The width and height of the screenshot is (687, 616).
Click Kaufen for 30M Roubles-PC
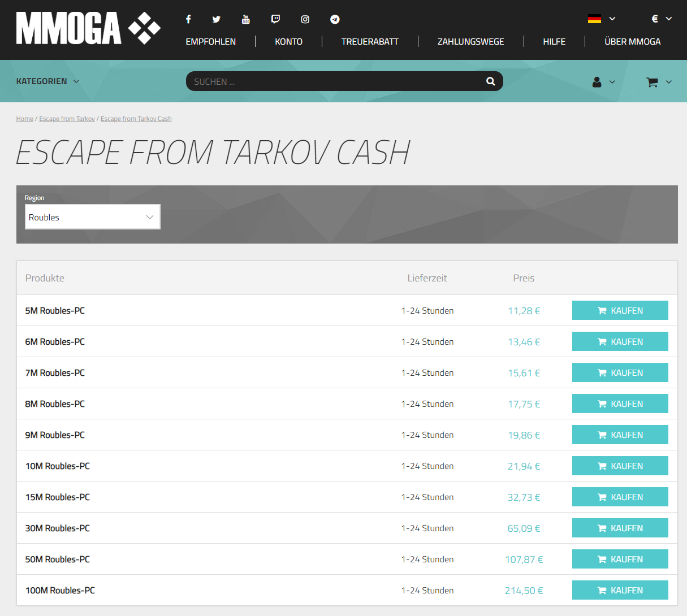coord(620,528)
